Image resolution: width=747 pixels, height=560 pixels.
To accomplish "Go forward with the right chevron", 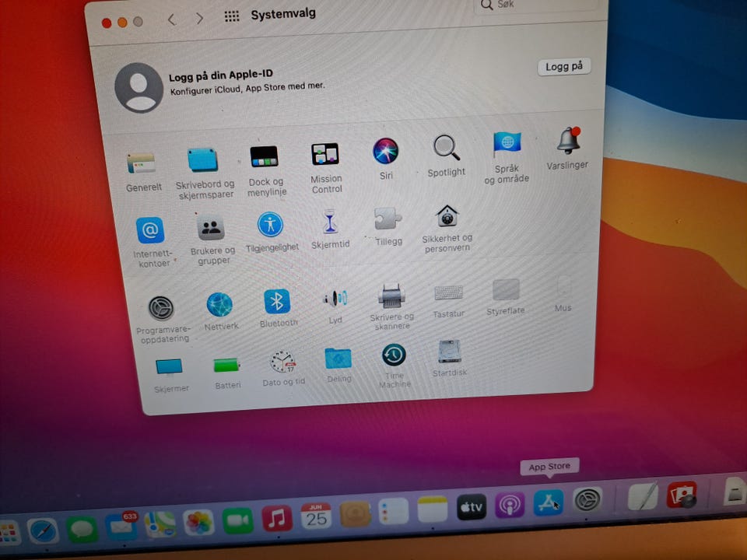I will pyautogui.click(x=200, y=19).
